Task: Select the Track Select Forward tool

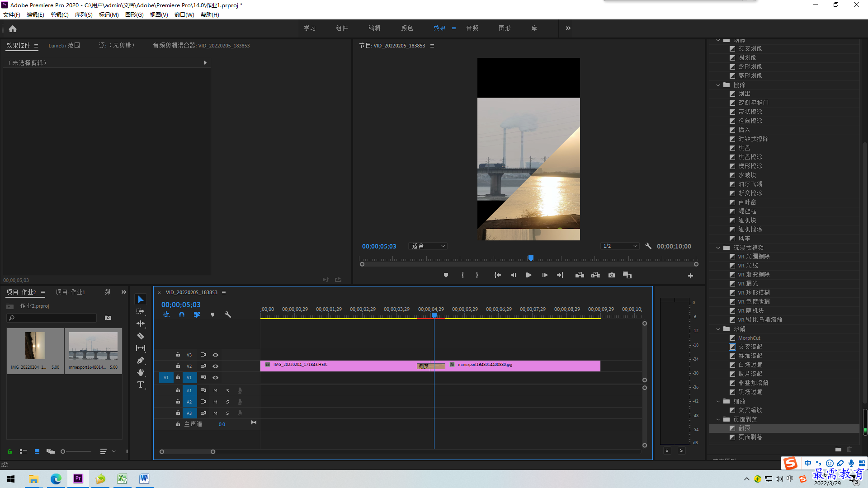Action: pos(141,311)
